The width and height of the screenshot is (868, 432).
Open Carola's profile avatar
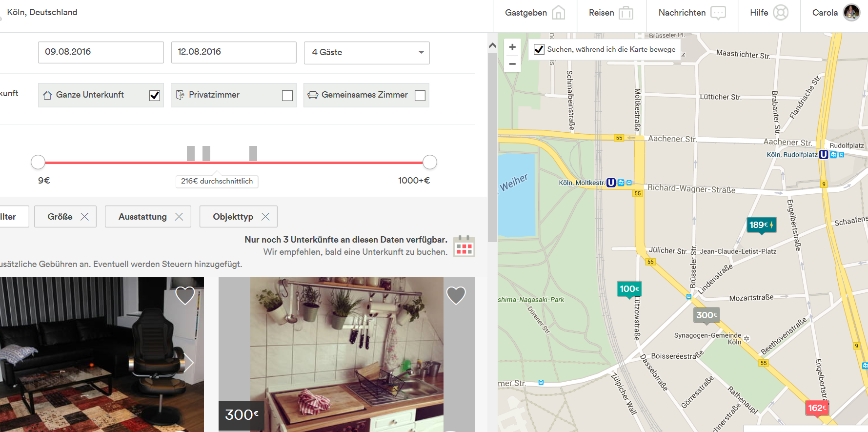click(851, 13)
